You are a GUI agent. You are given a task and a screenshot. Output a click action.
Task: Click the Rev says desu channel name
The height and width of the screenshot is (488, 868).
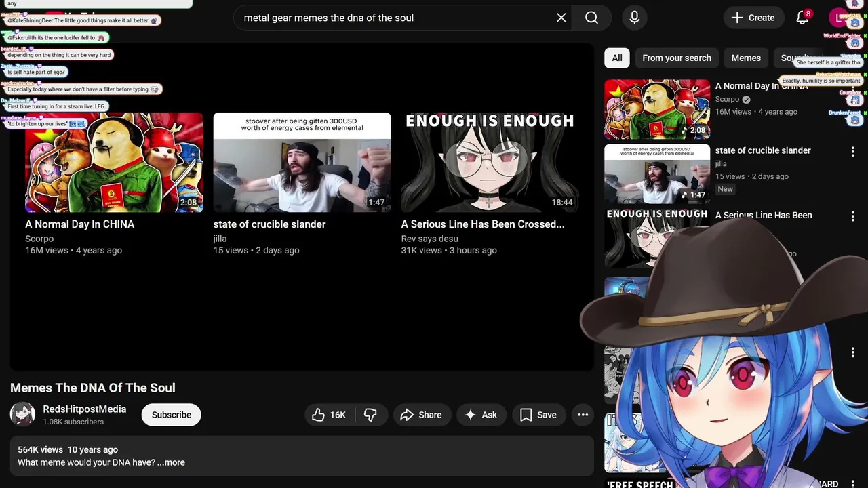429,239
